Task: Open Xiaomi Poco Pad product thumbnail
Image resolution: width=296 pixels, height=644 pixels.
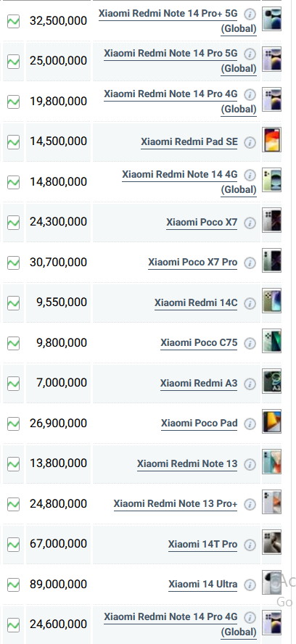Action: pyautogui.click(x=272, y=421)
